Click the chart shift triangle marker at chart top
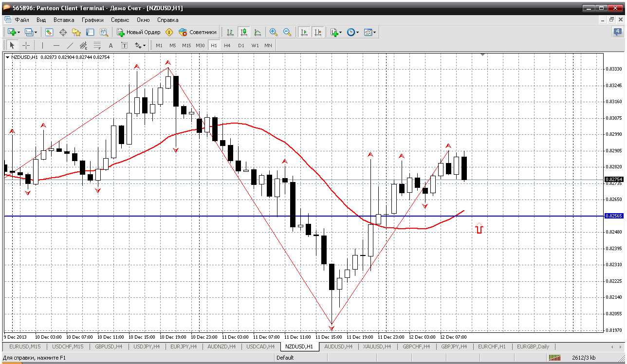 pos(482,55)
